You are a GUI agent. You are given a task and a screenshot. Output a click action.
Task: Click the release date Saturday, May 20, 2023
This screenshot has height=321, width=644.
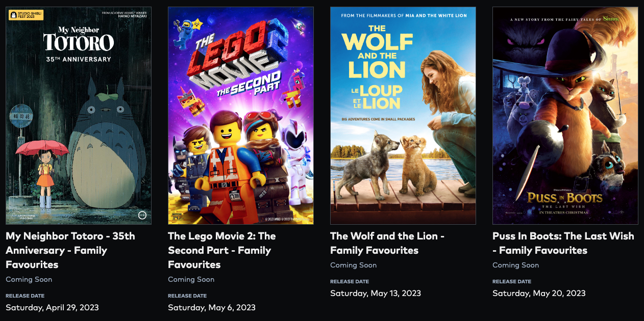click(539, 293)
